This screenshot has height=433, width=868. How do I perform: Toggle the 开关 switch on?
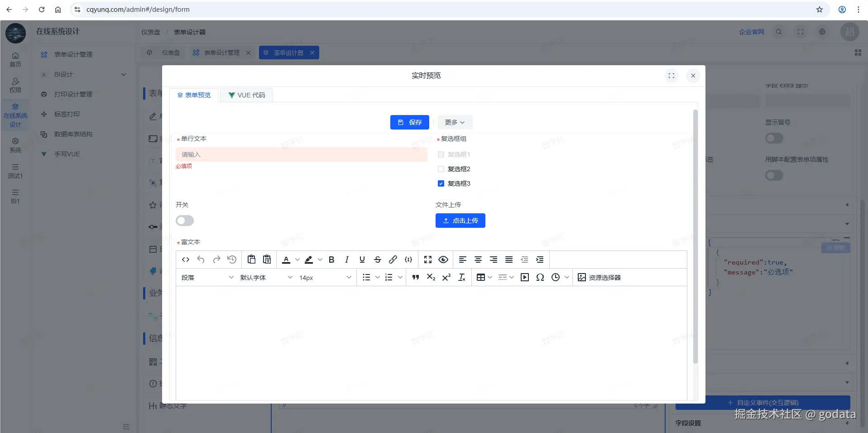(185, 221)
